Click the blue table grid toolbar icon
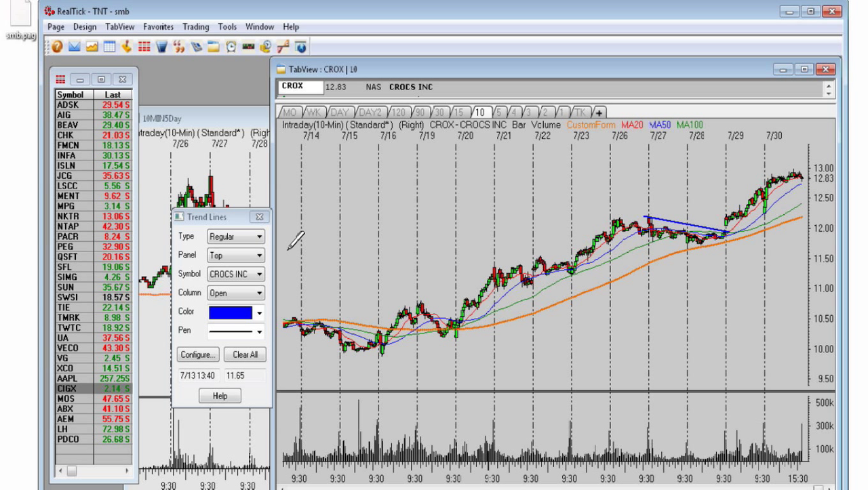The height and width of the screenshot is (490, 868). tap(109, 47)
